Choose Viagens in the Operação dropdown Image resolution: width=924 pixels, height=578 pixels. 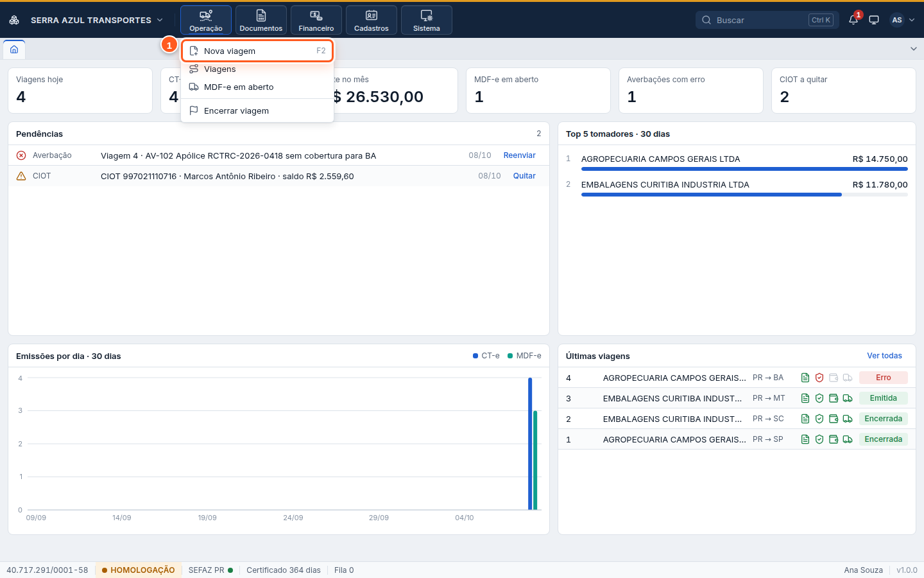pos(257,69)
